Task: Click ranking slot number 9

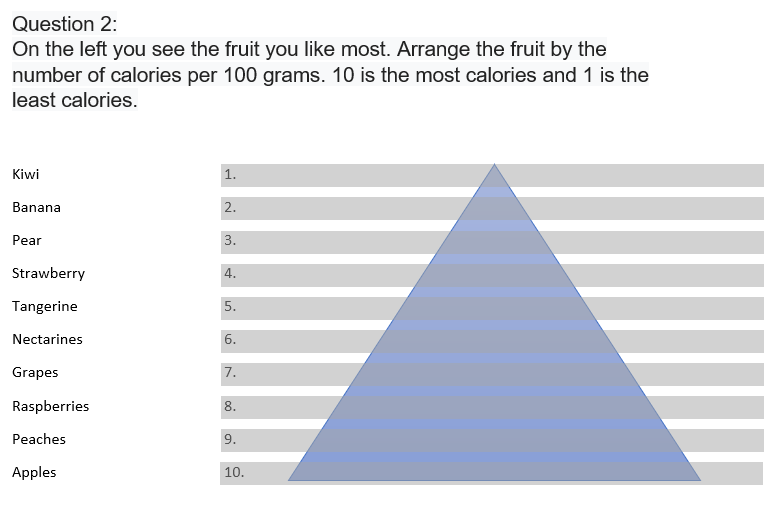Action: tap(492, 440)
